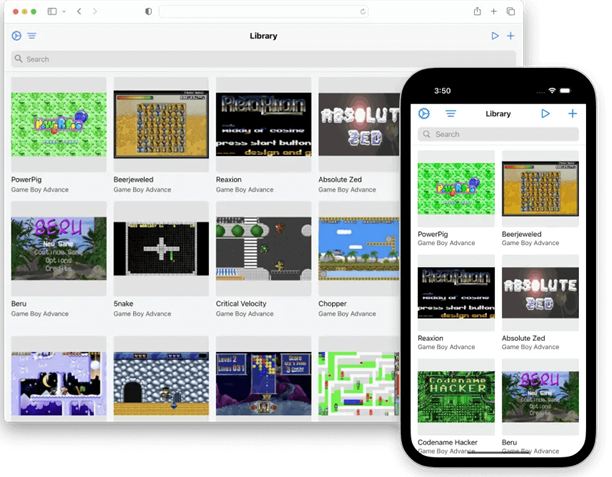Click the PowerPig title text in the desktop window
Image resolution: width=612 pixels, height=477 pixels.
pyautogui.click(x=26, y=180)
